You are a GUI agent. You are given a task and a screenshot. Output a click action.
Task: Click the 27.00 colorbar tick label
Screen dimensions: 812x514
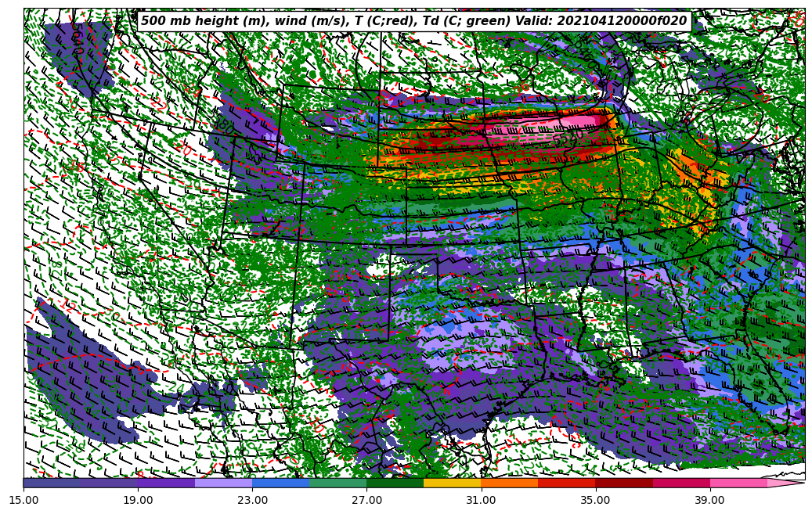coord(366,501)
